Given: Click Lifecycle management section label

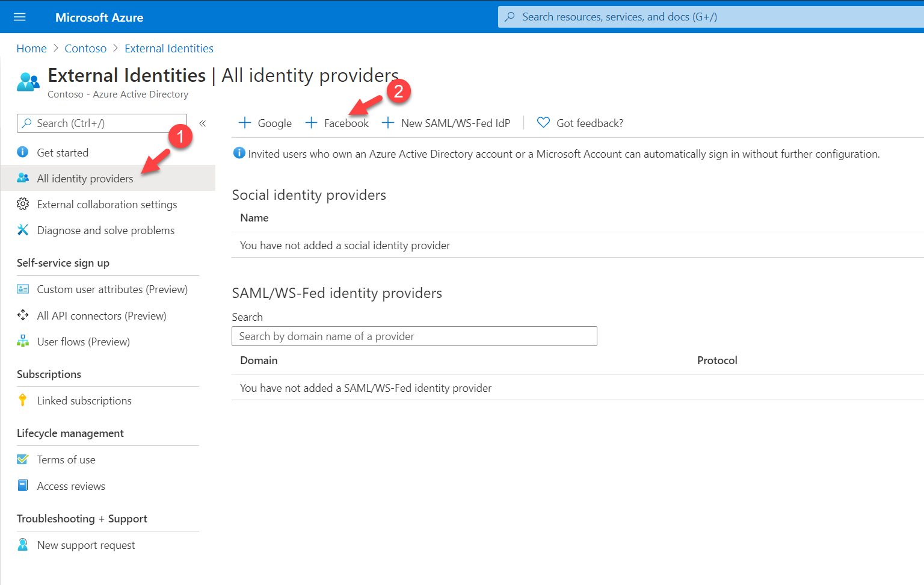Looking at the screenshot, I should (70, 433).
